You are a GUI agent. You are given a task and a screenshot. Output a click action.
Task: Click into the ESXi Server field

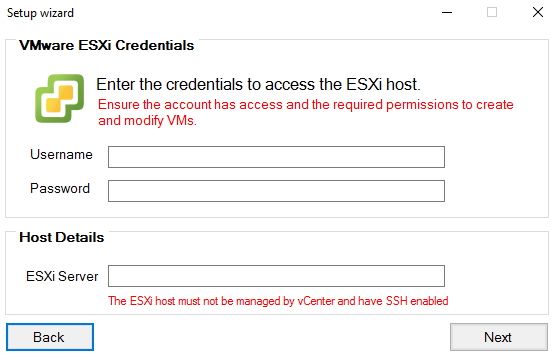click(x=276, y=276)
